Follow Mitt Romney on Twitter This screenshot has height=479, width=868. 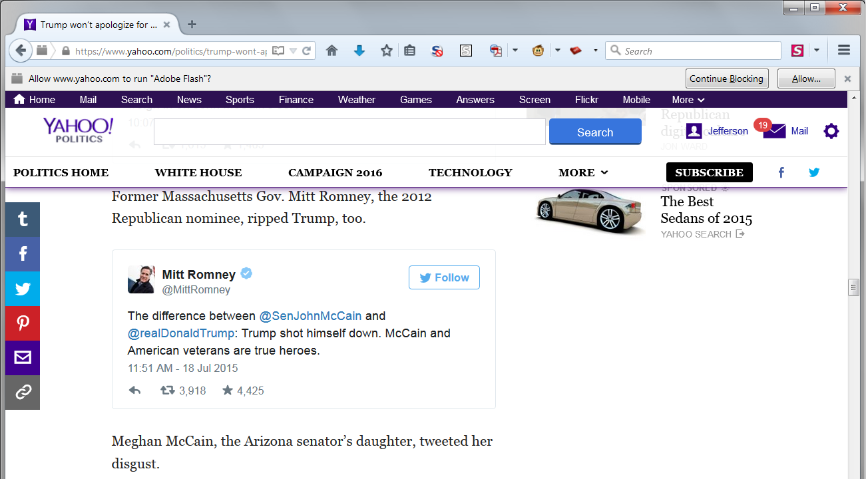click(x=444, y=277)
